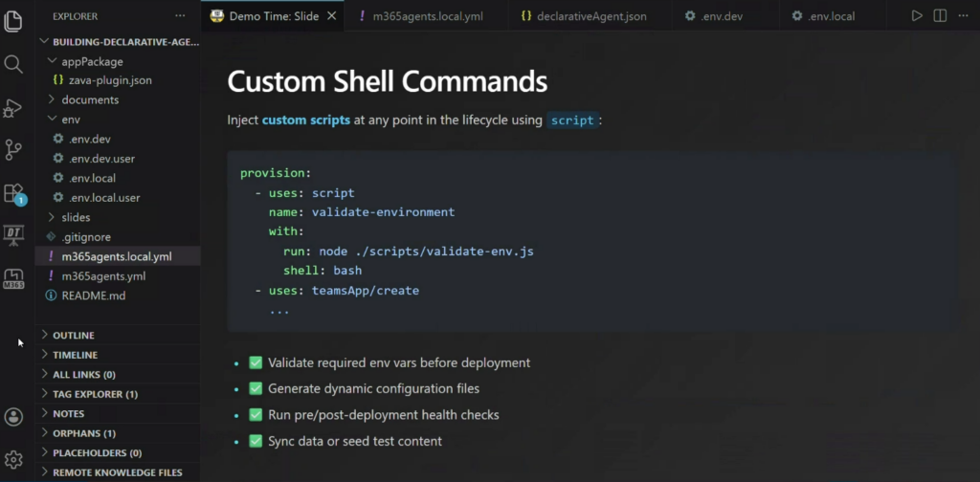Open the Accounts profile icon

pyautogui.click(x=13, y=417)
